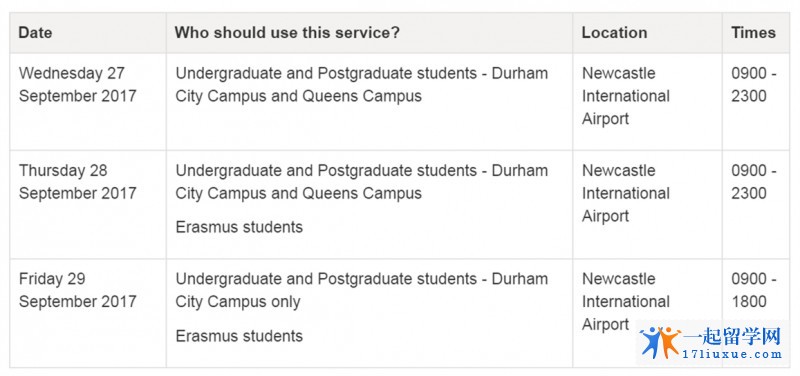
Task: Click the 17liuxue watermark logo icon
Action: [660, 342]
